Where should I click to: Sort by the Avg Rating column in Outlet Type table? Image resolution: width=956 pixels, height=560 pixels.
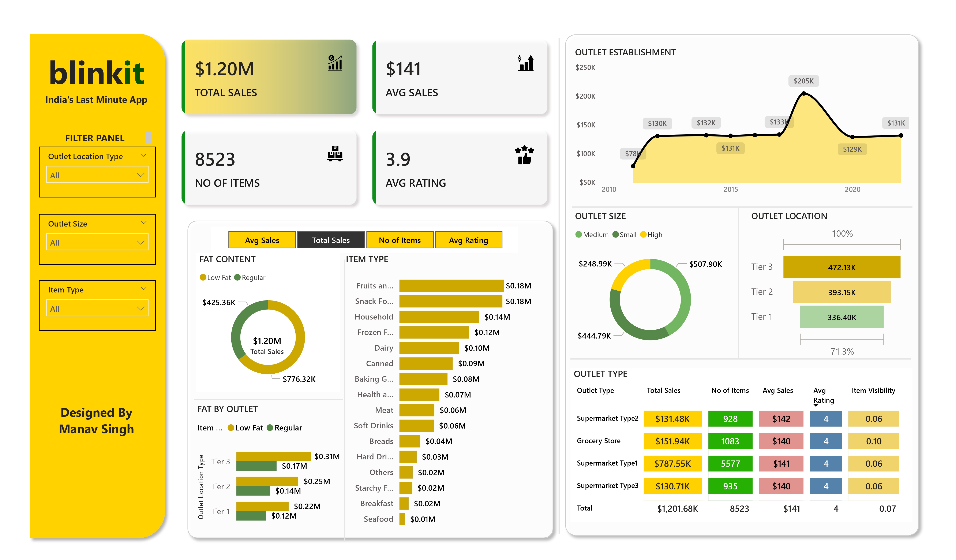[x=823, y=395]
